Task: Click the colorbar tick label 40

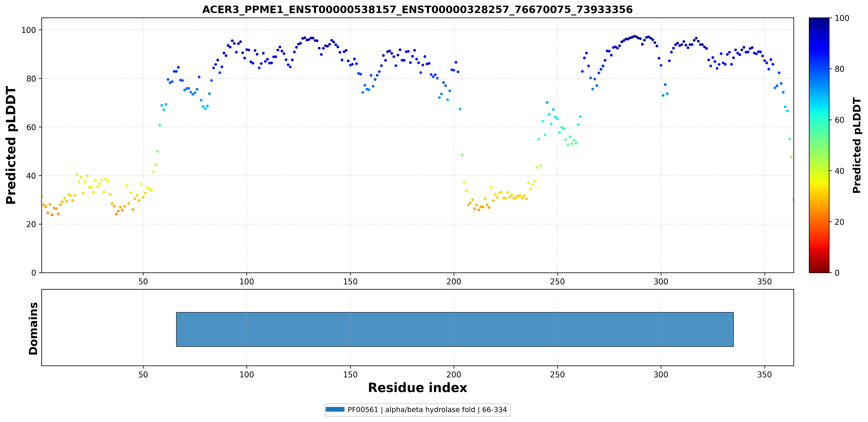Action: [839, 171]
